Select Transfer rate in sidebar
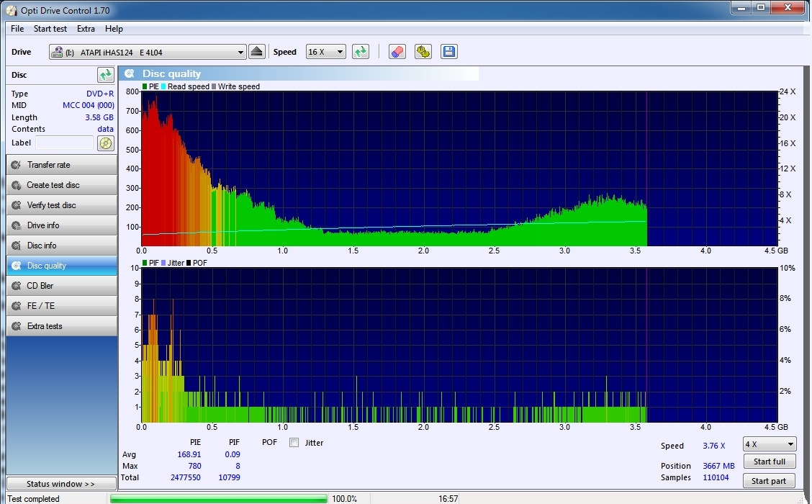Screen dimensions: 812x504 [62, 165]
